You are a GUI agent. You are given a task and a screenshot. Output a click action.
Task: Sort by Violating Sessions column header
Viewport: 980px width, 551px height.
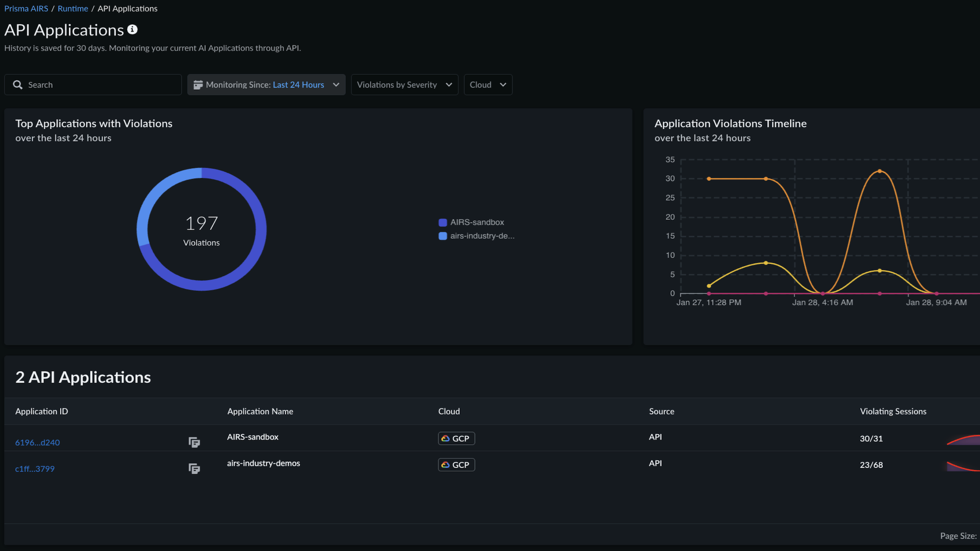click(893, 411)
